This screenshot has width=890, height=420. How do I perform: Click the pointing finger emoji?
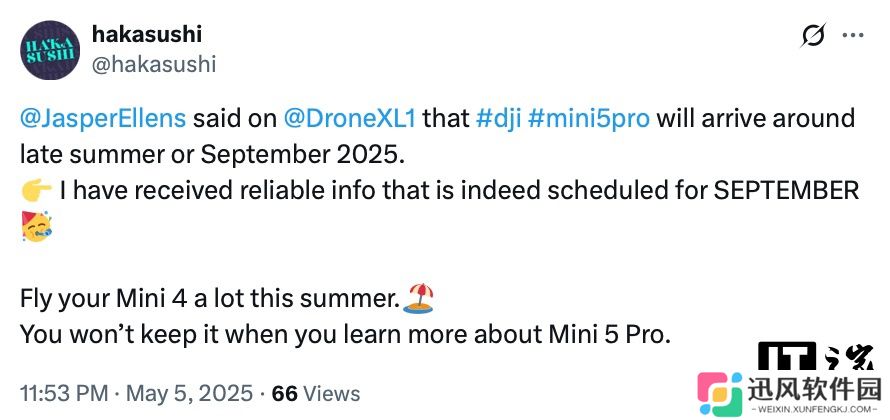tap(36, 191)
